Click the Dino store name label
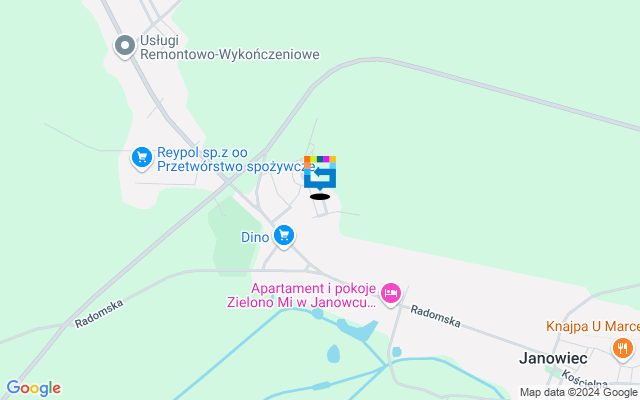This screenshot has width=640, height=400. (x=255, y=237)
